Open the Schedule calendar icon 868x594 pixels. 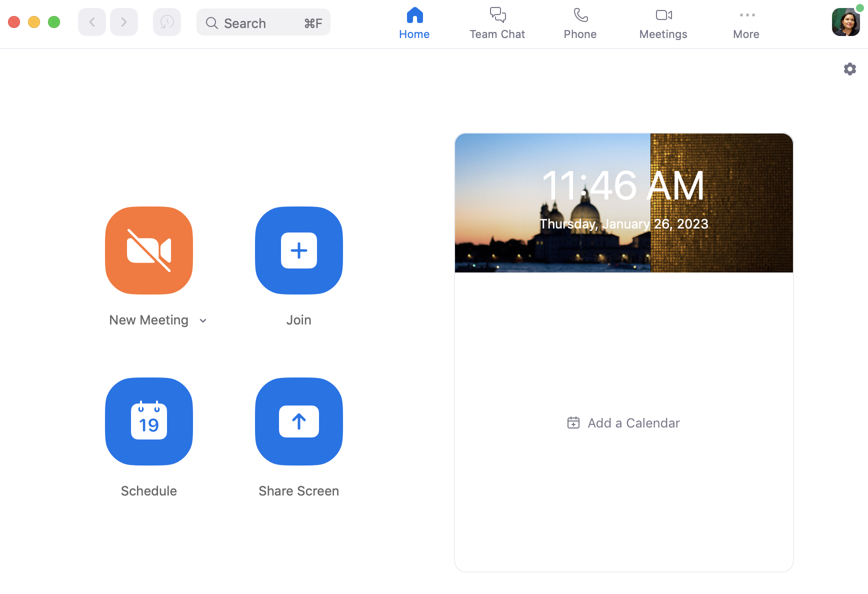coord(149,421)
